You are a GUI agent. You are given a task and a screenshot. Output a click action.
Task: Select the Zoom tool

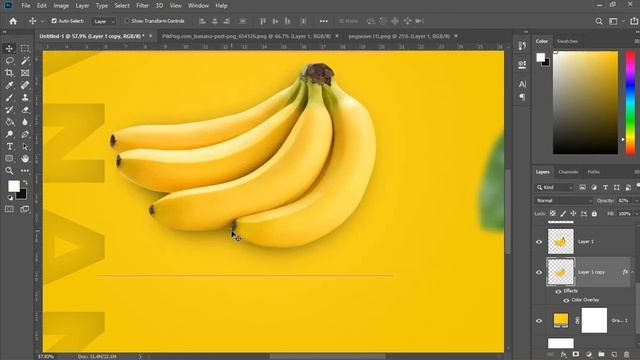tap(9, 171)
